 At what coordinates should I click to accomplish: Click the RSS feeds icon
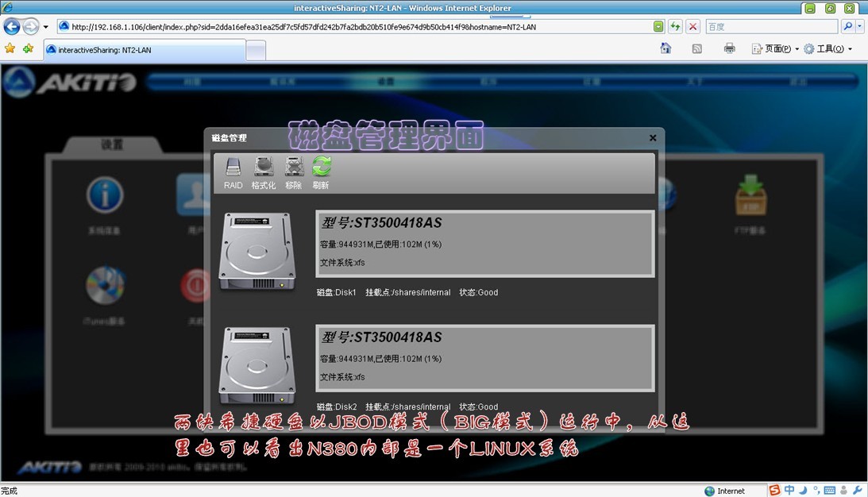[697, 48]
